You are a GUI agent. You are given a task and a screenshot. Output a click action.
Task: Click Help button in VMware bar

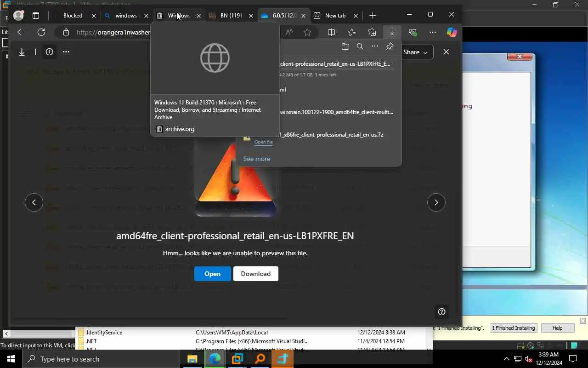point(557,328)
